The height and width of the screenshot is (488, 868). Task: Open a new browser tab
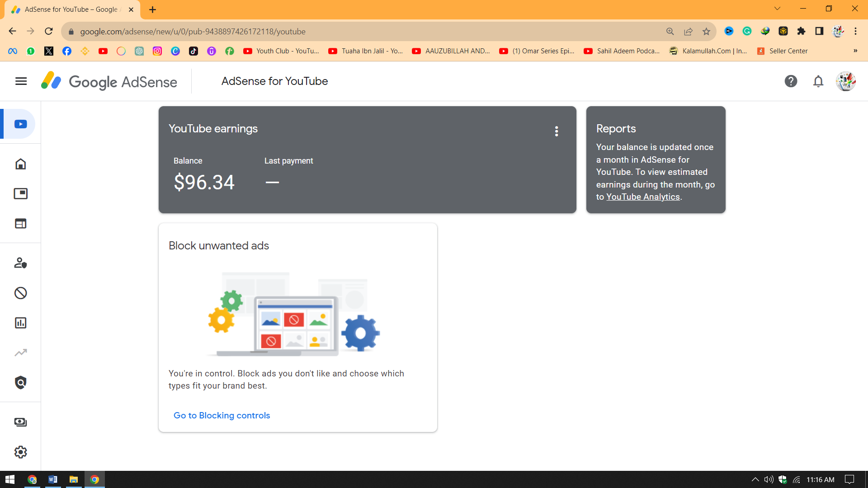coord(152,9)
